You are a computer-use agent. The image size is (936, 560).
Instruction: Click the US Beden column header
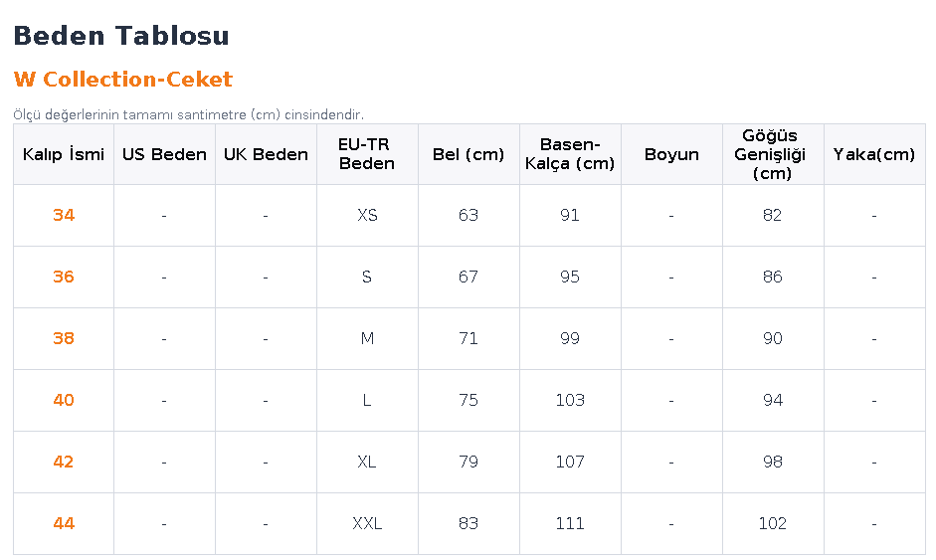[165, 154]
